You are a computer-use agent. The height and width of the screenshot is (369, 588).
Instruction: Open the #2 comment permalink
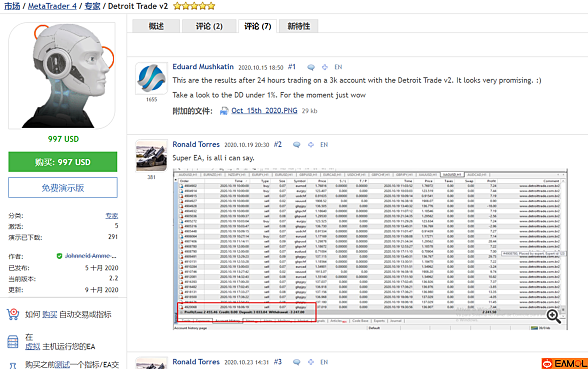(x=277, y=144)
